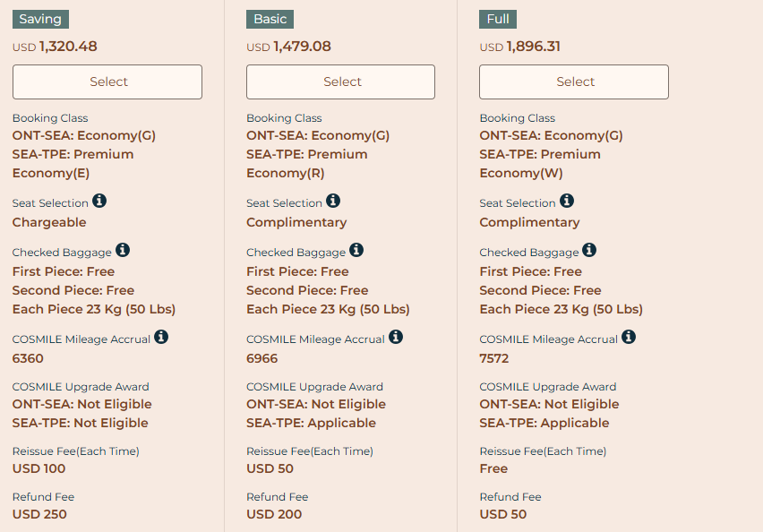Click the USD 1,320.48 price
The width and height of the screenshot is (763, 532).
(55, 47)
